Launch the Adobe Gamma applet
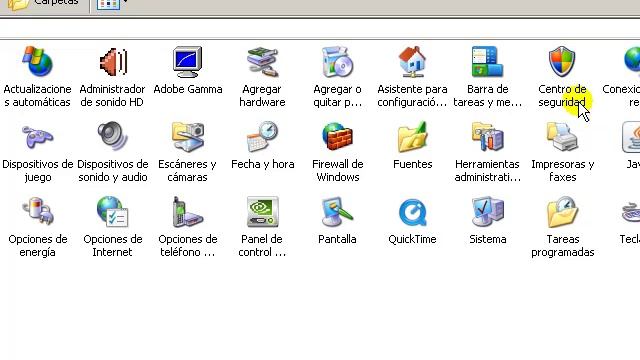 [x=187, y=62]
